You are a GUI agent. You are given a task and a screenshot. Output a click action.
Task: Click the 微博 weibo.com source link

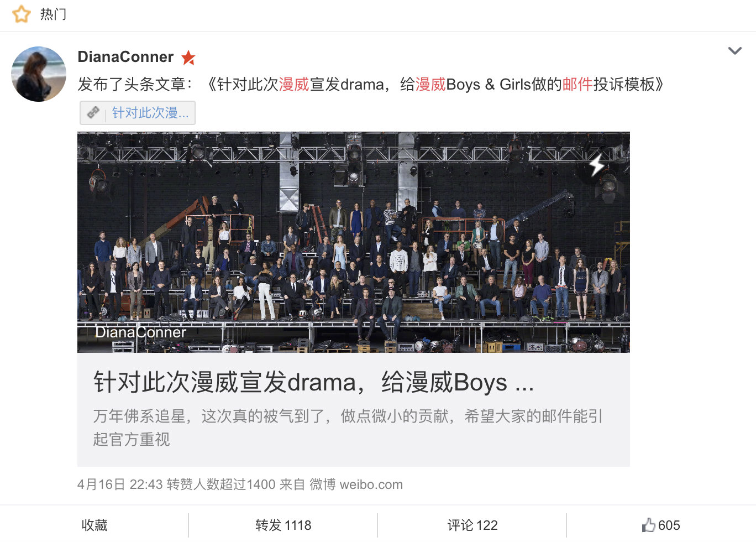coord(356,484)
